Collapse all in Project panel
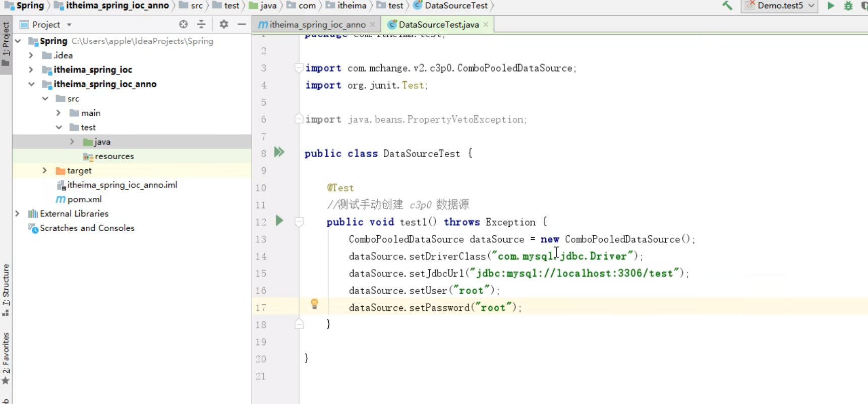This screenshot has width=868, height=404. click(x=201, y=24)
